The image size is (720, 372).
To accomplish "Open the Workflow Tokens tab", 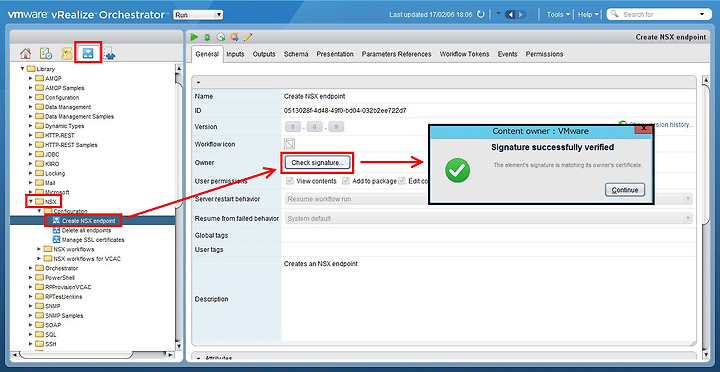I will coord(465,54).
